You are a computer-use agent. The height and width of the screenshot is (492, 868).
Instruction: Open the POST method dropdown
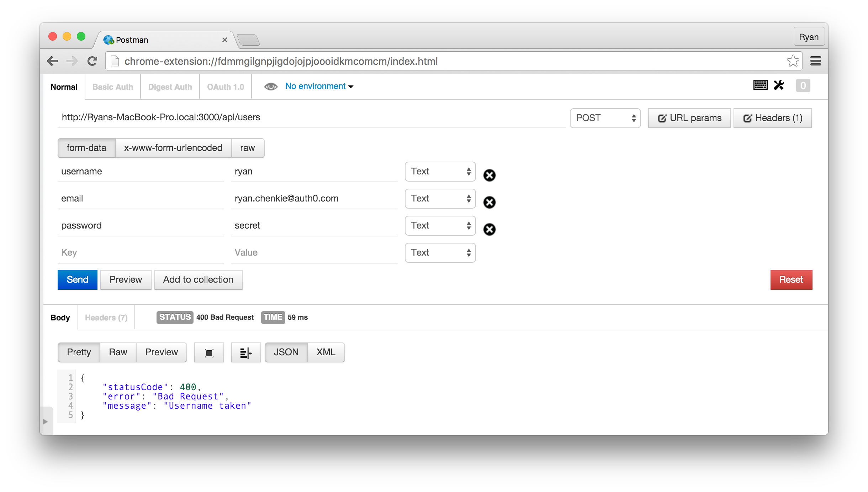605,118
